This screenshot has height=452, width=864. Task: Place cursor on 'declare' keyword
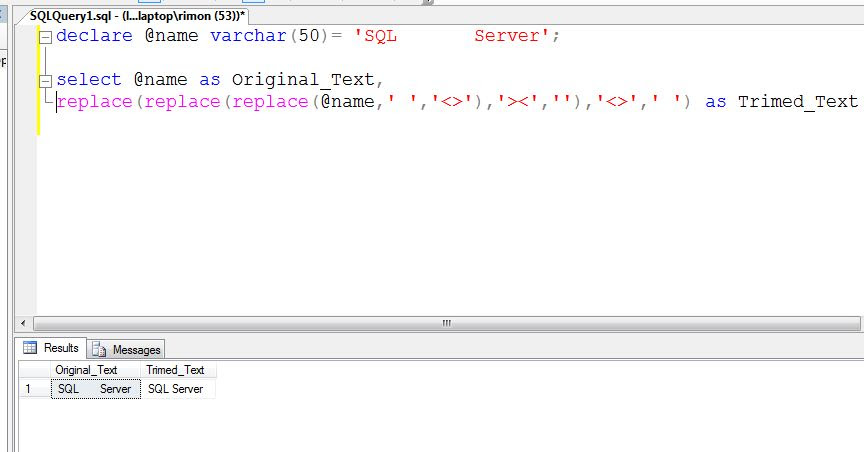pyautogui.click(x=94, y=36)
